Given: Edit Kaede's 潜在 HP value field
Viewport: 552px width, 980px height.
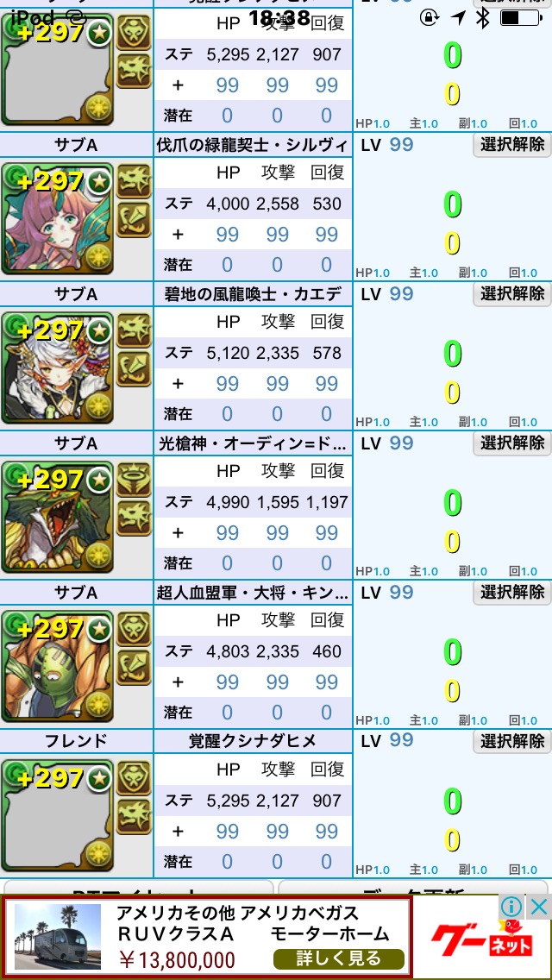Looking at the screenshot, I should [227, 414].
